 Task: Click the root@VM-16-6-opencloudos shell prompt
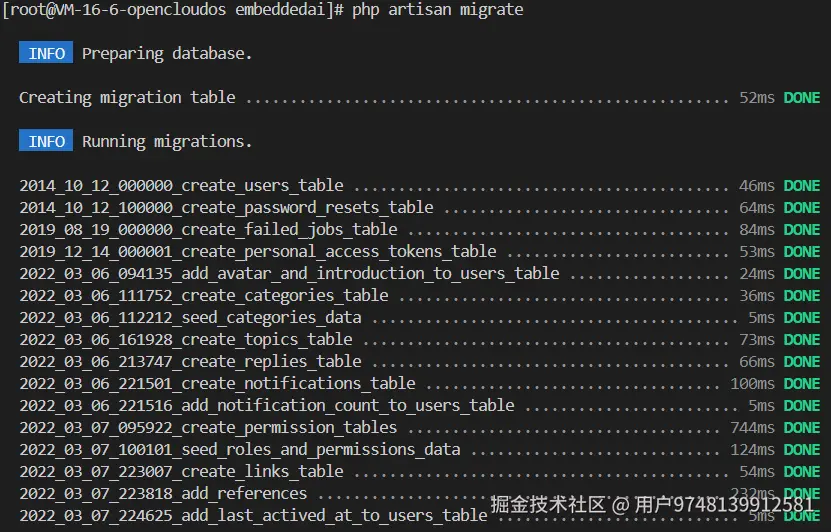coord(173,9)
